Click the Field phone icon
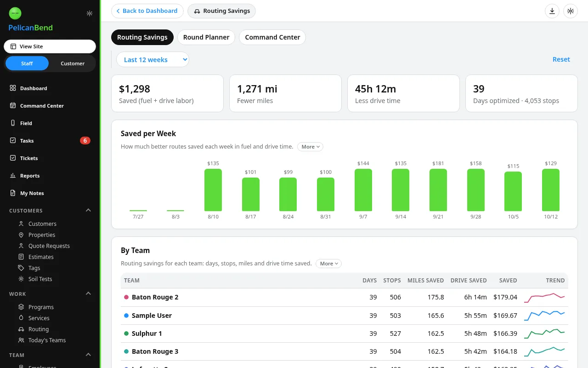 (13, 123)
